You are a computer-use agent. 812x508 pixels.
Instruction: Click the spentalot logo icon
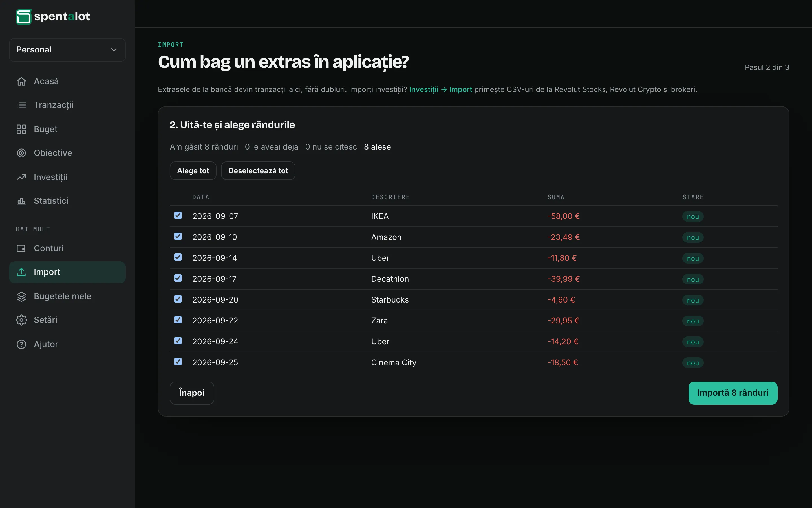point(23,16)
